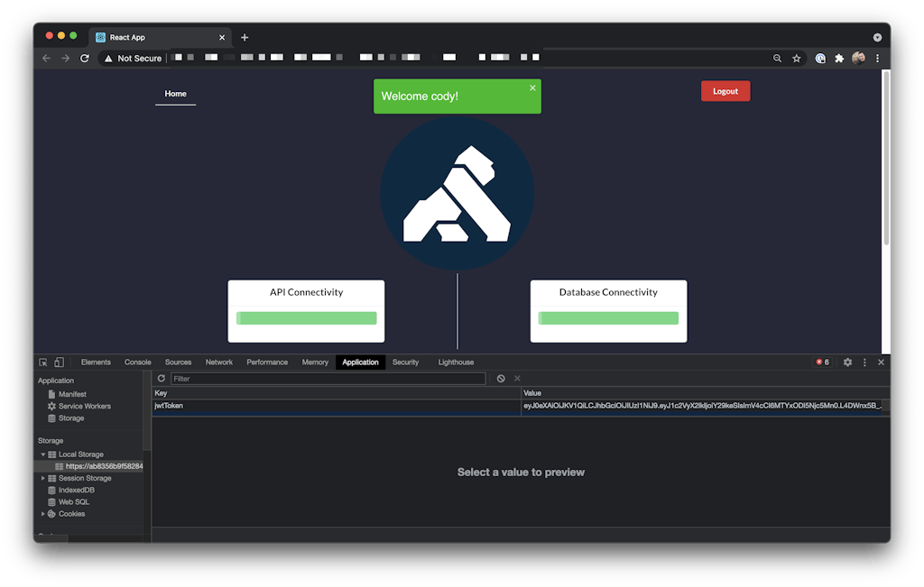Open the browser extensions puzzle icon
The image size is (924, 587).
(x=839, y=59)
